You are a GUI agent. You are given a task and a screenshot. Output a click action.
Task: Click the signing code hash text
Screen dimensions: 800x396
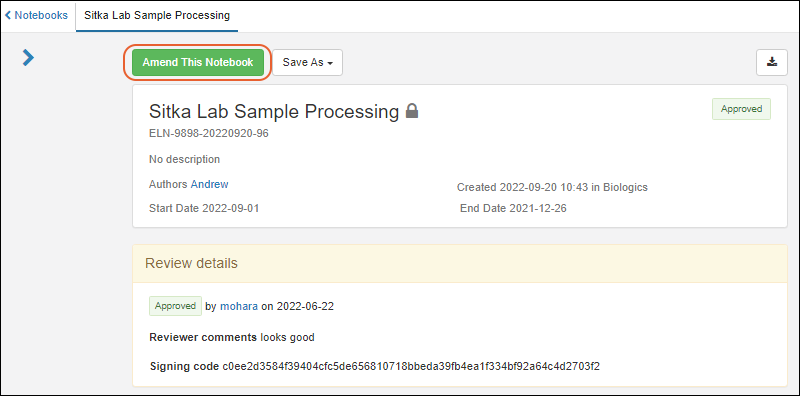tap(411, 366)
